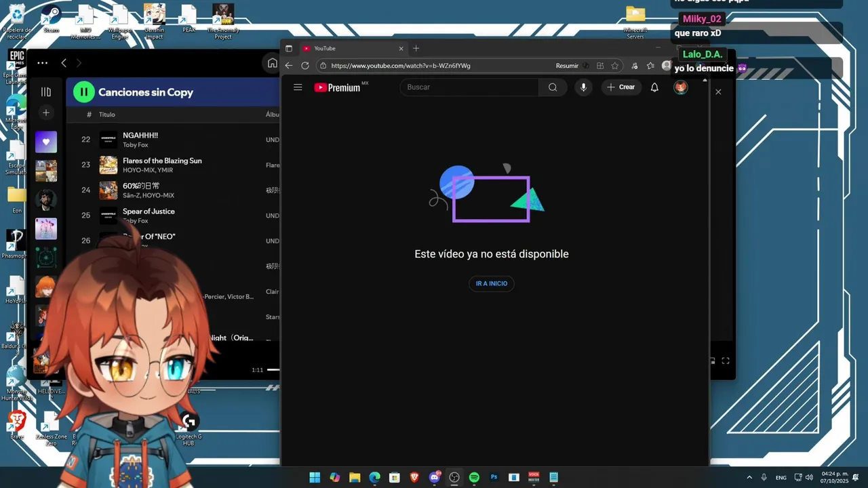Open album art for track 24
Image resolution: width=868 pixels, height=488 pixels.
[x=108, y=190]
